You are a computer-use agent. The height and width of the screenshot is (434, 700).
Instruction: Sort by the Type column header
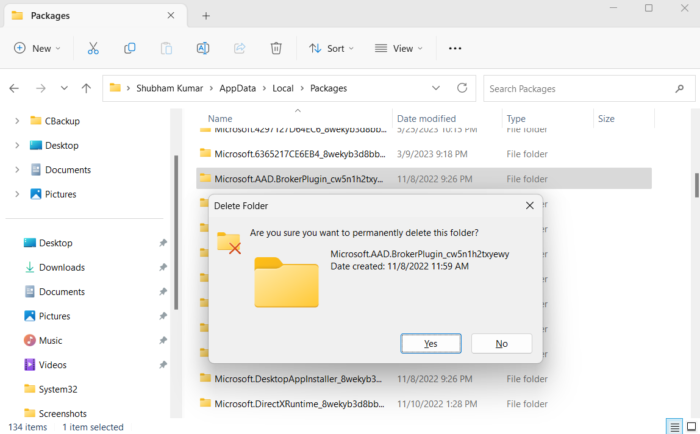(516, 119)
